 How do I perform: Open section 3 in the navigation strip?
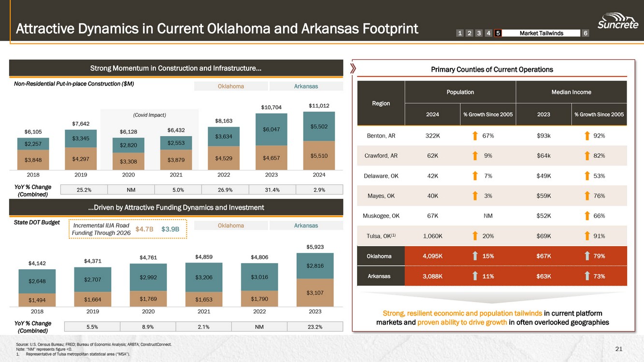pyautogui.click(x=479, y=33)
